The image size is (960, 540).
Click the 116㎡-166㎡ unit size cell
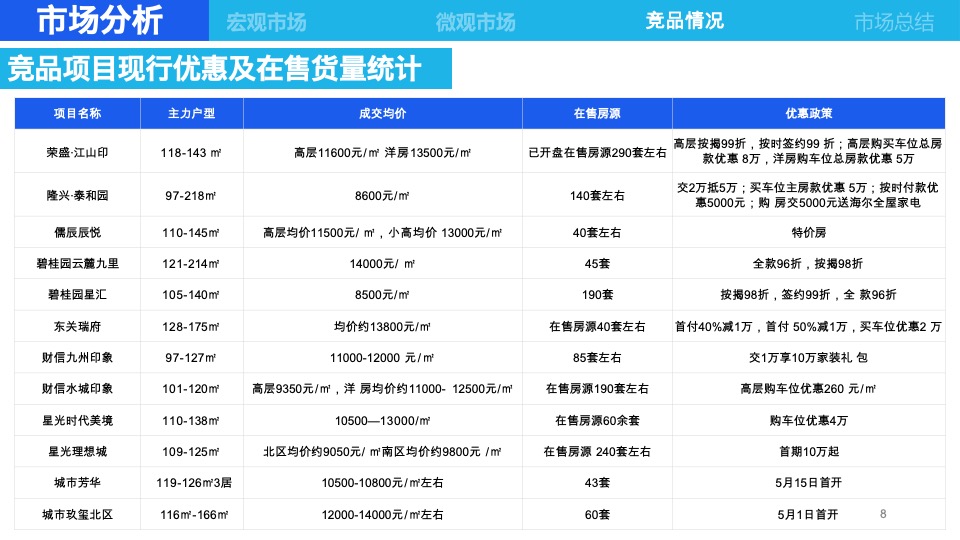click(x=194, y=515)
